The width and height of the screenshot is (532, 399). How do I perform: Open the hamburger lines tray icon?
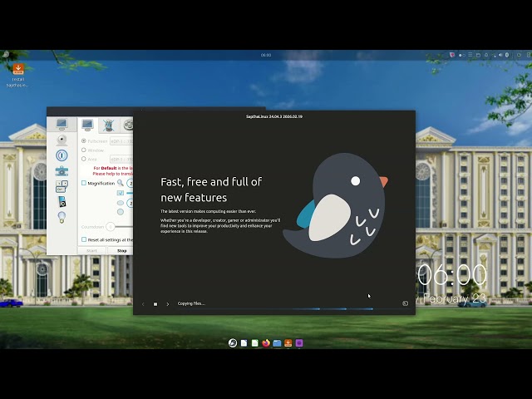(470, 55)
